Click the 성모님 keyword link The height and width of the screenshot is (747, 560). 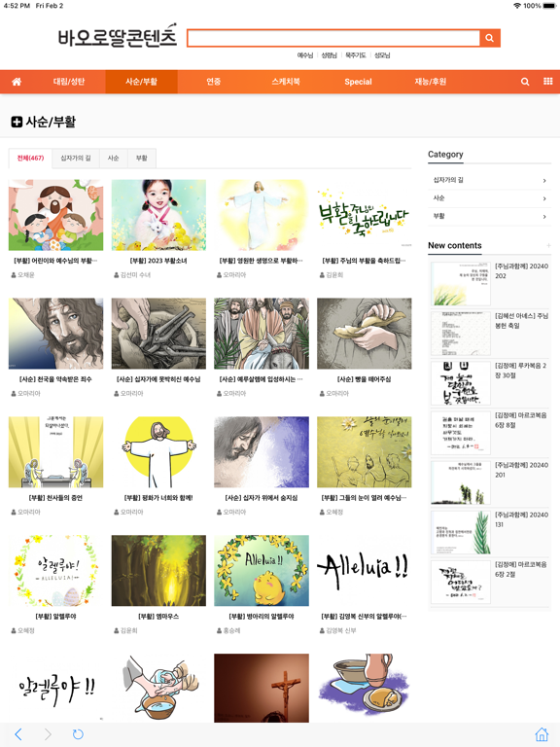coord(382,55)
